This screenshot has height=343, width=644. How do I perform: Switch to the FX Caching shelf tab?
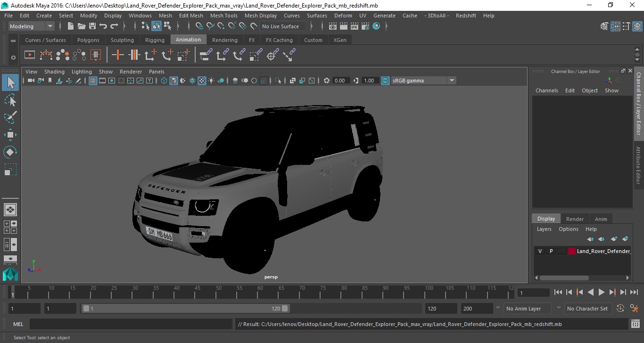(279, 40)
